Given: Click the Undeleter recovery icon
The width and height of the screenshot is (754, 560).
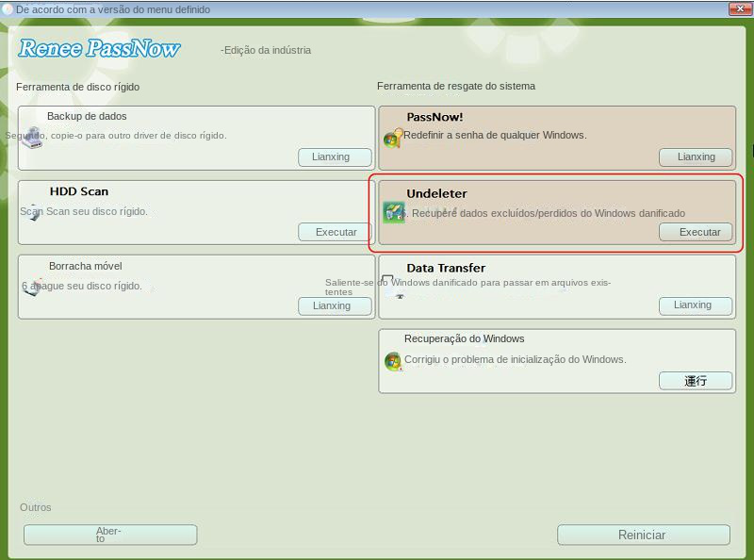Looking at the screenshot, I should tap(394, 213).
